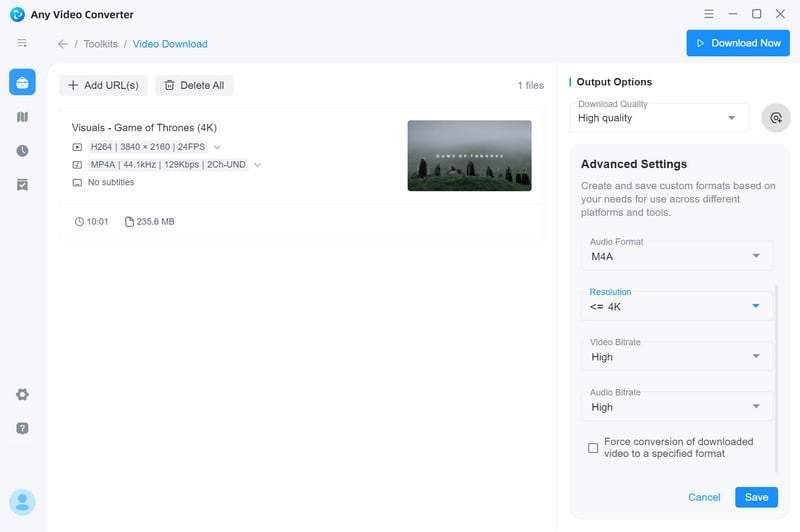Click the audio stream icon beside MP4A
Viewport: 800px width, 532px height.
point(77,165)
